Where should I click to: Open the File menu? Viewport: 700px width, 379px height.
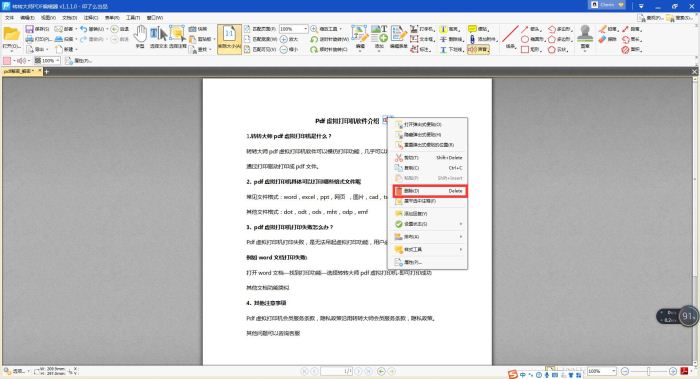click(9, 17)
